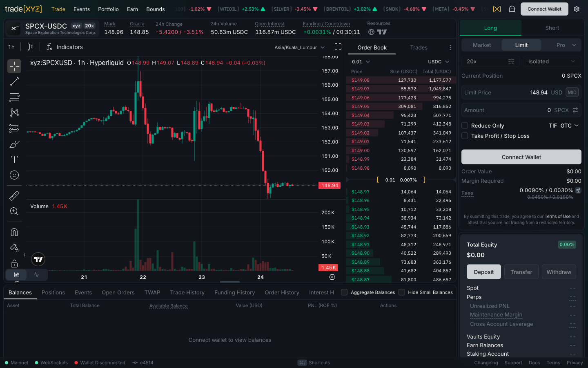Open the Changelog footer link
Viewport: 588px width, 368px height.
tap(486, 363)
